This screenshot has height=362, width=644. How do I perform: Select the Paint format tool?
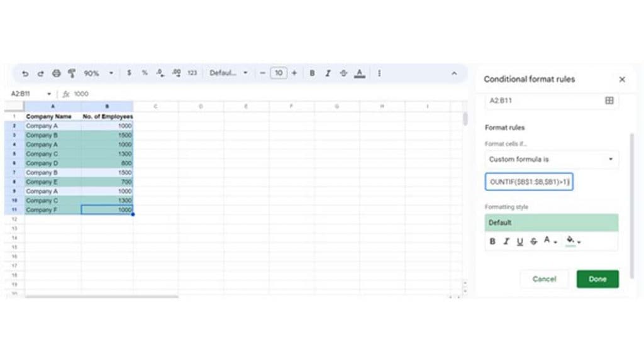click(x=72, y=73)
